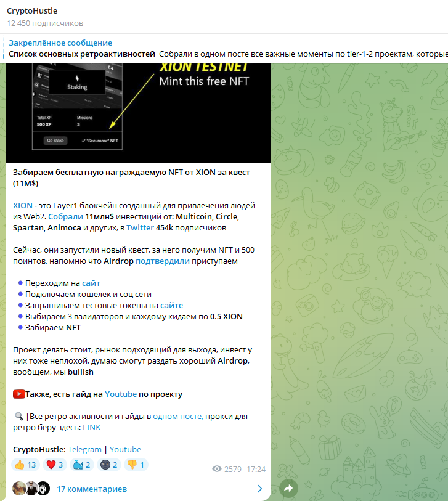Follow the 'подтвердили' airdrop link

163,261
